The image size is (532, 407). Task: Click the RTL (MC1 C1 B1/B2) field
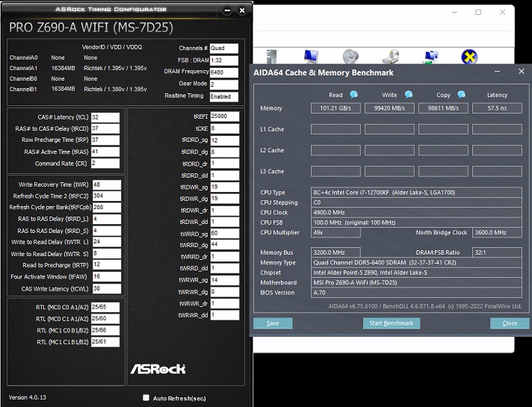[x=105, y=342]
